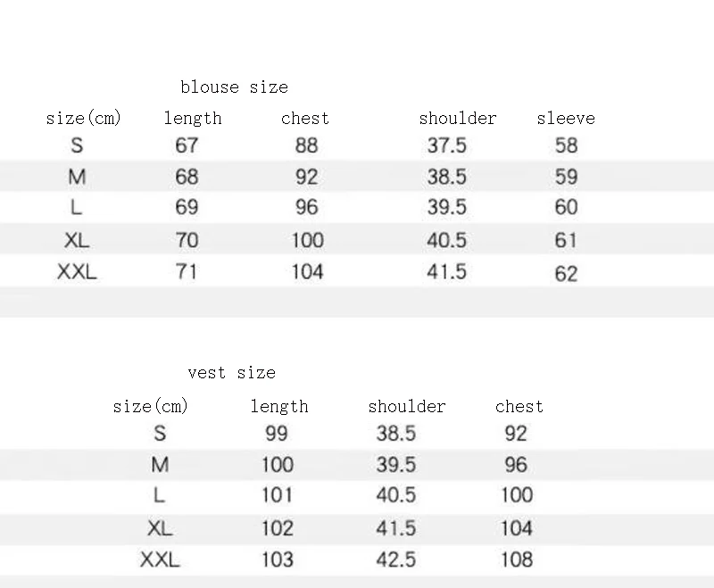Click blouse chest value 88
Screen dimensions: 714x588
pos(306,145)
